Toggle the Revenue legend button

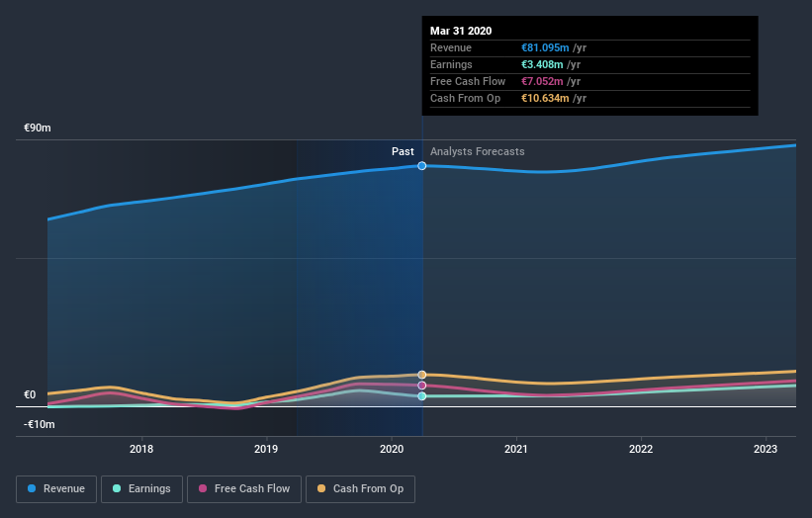pyautogui.click(x=56, y=489)
